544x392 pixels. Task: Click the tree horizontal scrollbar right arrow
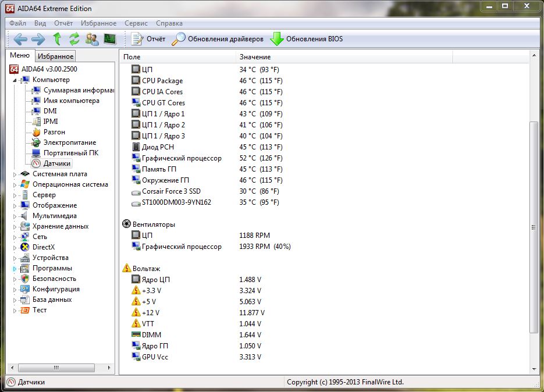(109, 368)
